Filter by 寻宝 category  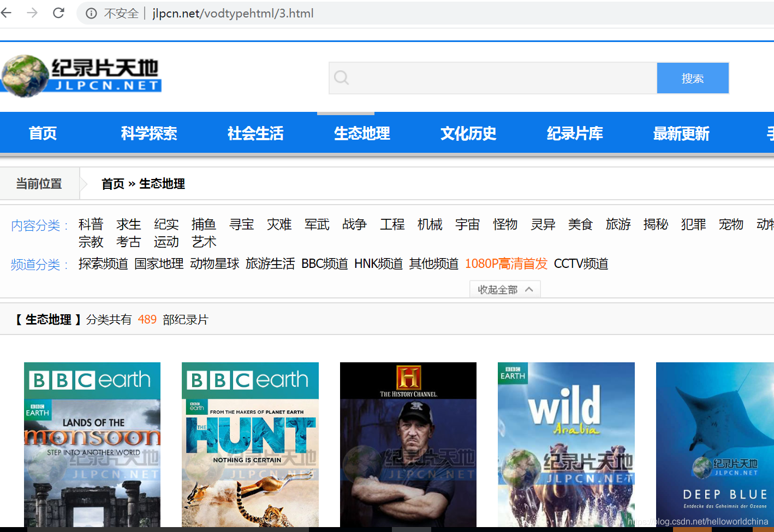tap(241, 224)
